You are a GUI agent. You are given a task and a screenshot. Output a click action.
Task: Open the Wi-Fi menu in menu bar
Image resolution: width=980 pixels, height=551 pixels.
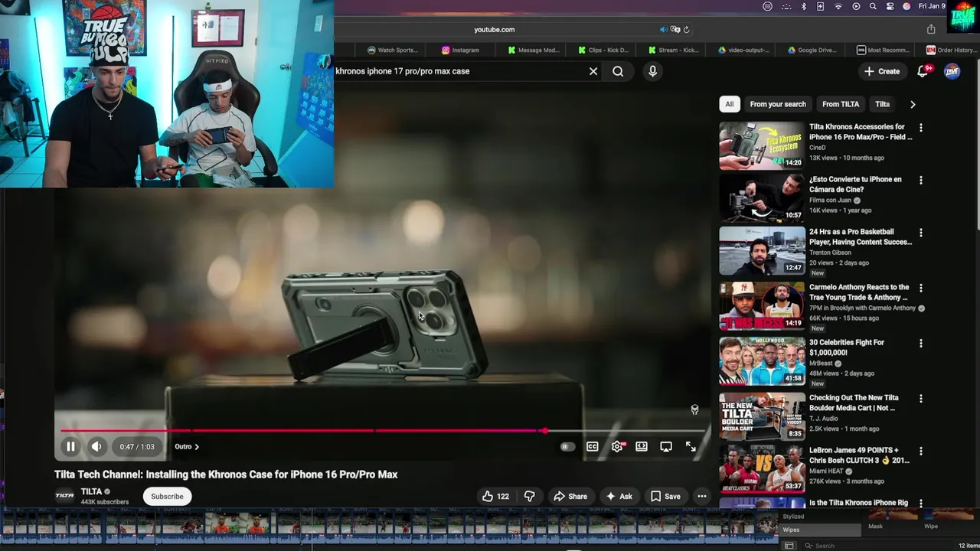click(838, 6)
